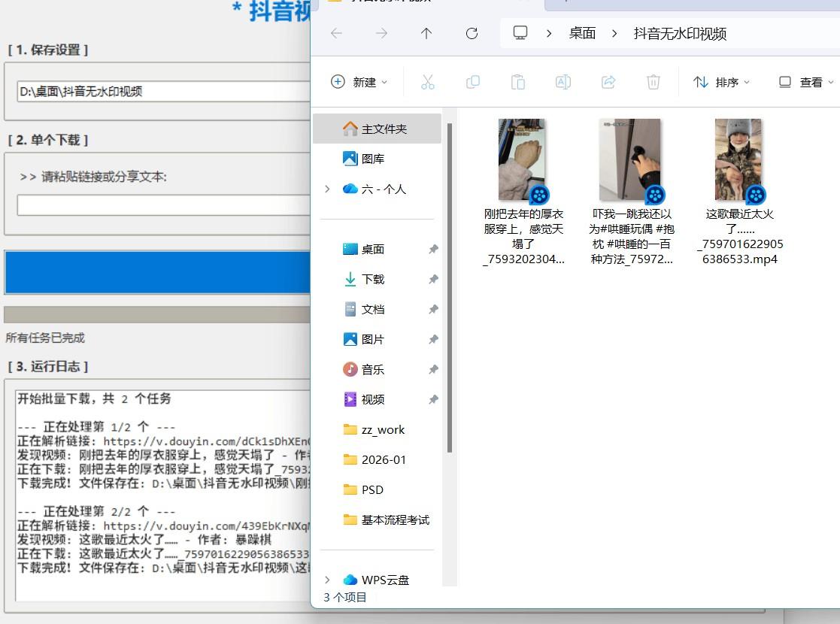Viewport: 840px width, 624px height.
Task: Select 下载 in the navigation pane
Action: click(372, 279)
